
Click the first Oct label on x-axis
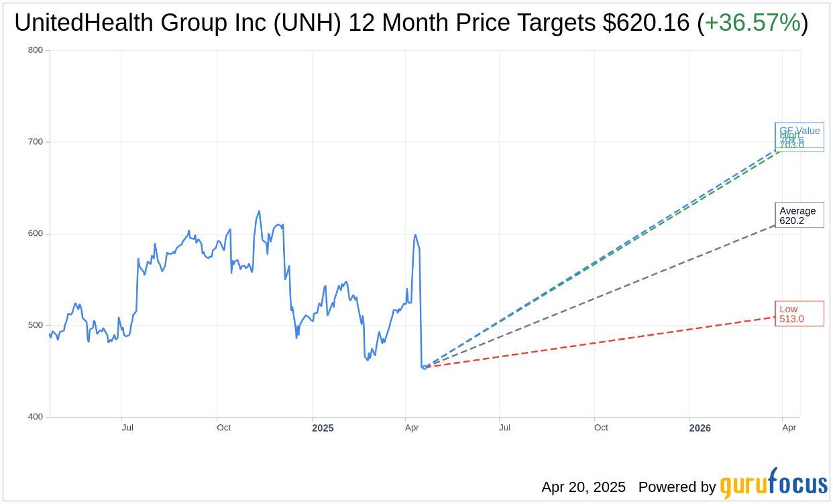223,428
